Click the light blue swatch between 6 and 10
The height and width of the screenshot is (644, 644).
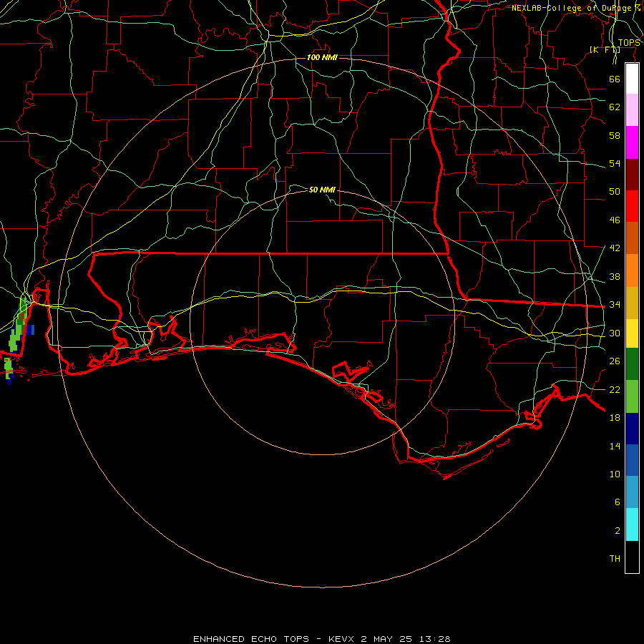tap(632, 492)
